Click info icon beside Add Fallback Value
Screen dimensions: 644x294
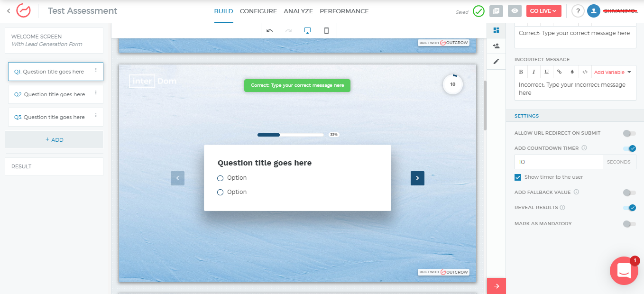(576, 192)
